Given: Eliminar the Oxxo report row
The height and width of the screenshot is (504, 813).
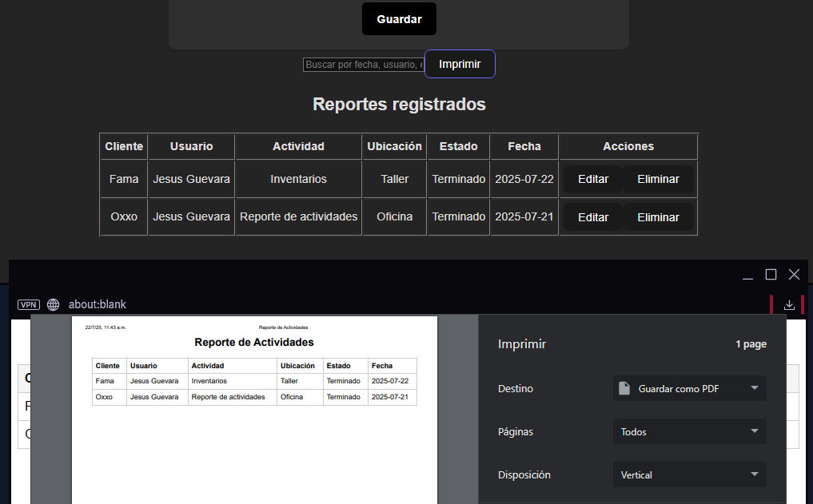Looking at the screenshot, I should pos(658,216).
